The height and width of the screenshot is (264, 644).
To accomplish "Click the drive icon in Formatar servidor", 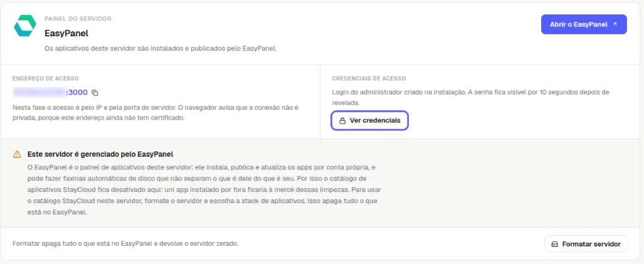I will pyautogui.click(x=554, y=245).
